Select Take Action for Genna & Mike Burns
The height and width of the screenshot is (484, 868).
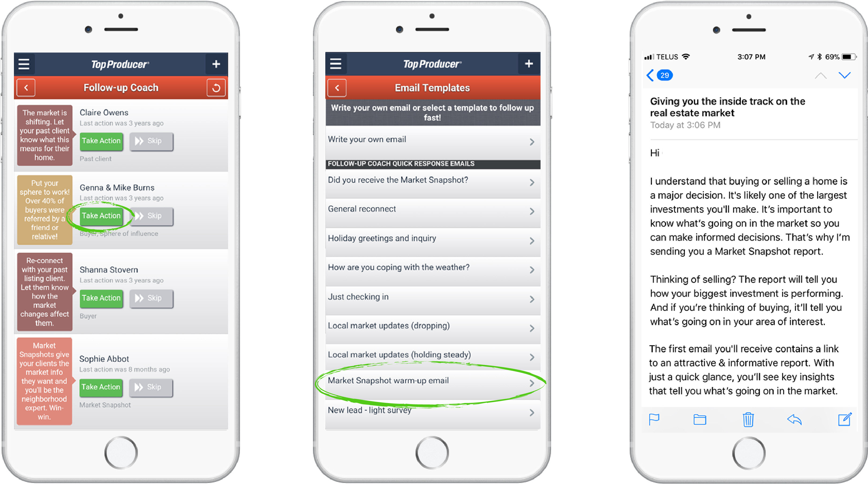click(x=102, y=215)
